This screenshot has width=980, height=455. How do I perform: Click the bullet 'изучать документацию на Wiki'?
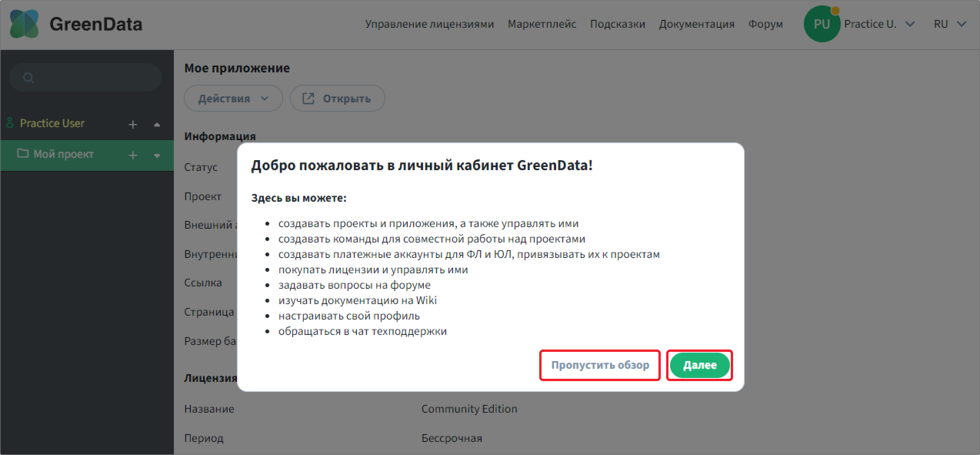pos(357,300)
